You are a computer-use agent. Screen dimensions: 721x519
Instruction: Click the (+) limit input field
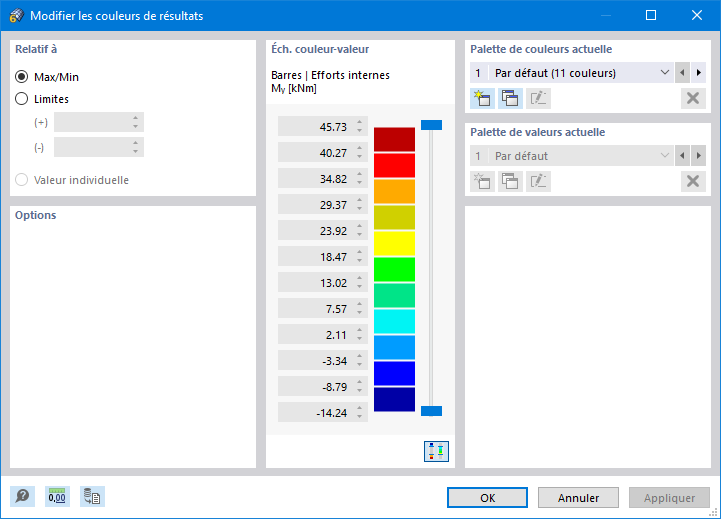coord(99,122)
